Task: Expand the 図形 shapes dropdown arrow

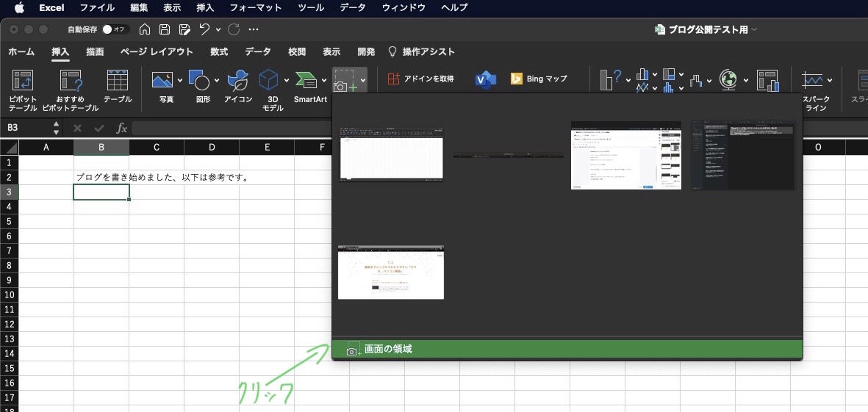Action: click(216, 80)
